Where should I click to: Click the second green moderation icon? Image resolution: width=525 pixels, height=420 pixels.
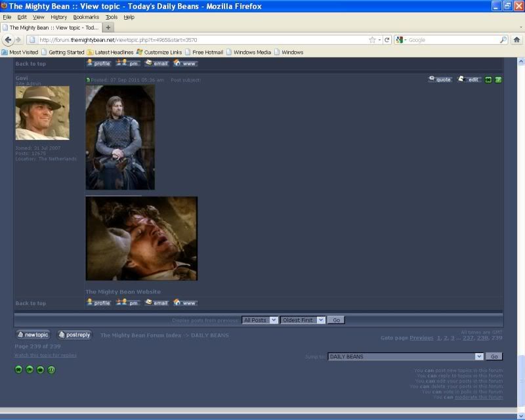[x=30, y=369]
